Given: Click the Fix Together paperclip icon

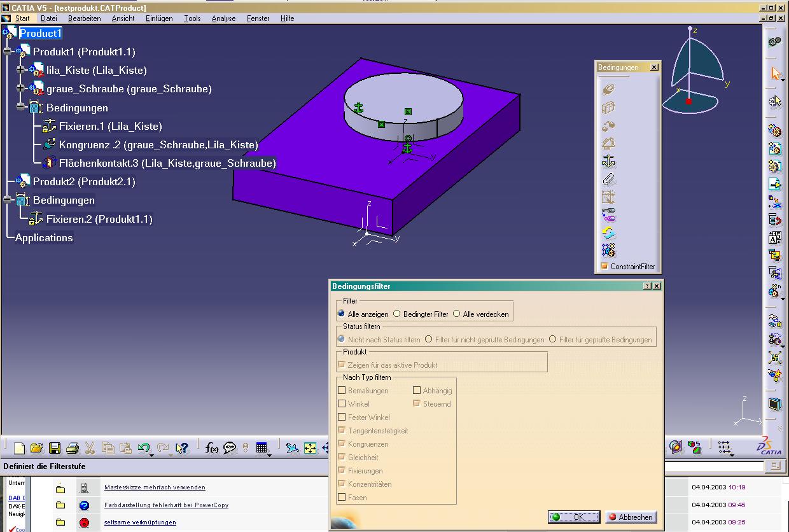Looking at the screenshot, I should tap(608, 179).
